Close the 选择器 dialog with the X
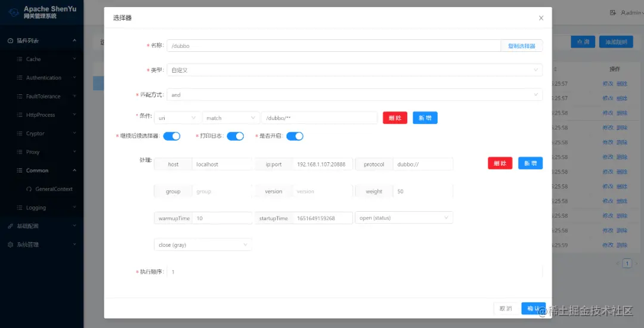Screen dimensions: 644x328 541,18
